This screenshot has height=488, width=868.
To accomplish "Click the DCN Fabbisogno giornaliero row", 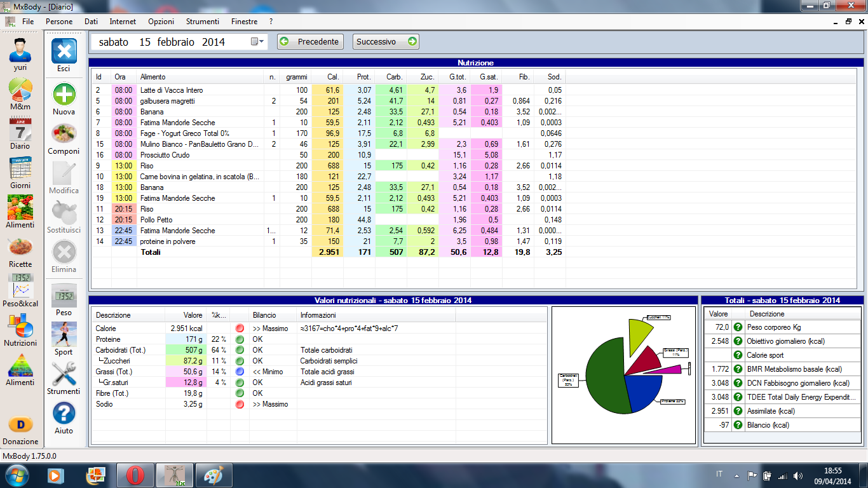I will pos(782,383).
